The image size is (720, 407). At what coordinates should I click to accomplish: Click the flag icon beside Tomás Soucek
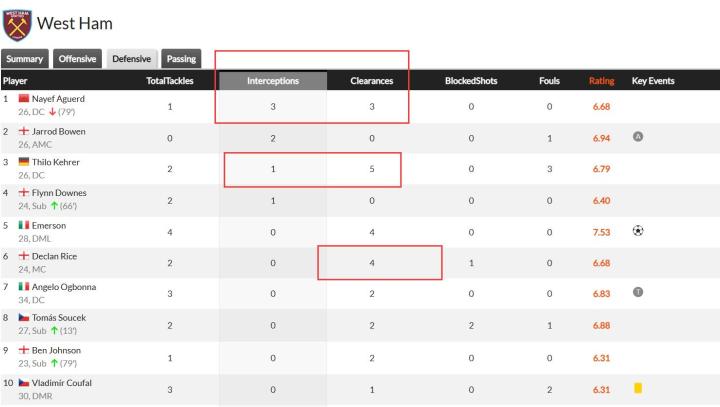point(25,318)
